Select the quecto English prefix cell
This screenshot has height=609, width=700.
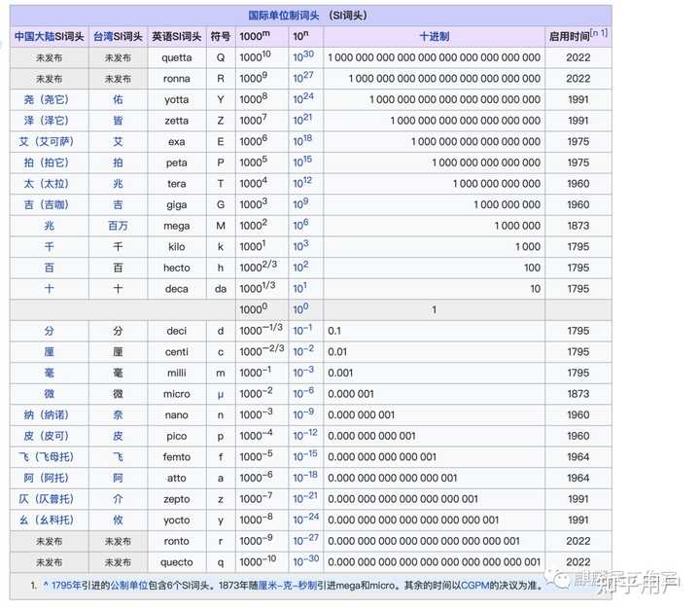pyautogui.click(x=177, y=562)
